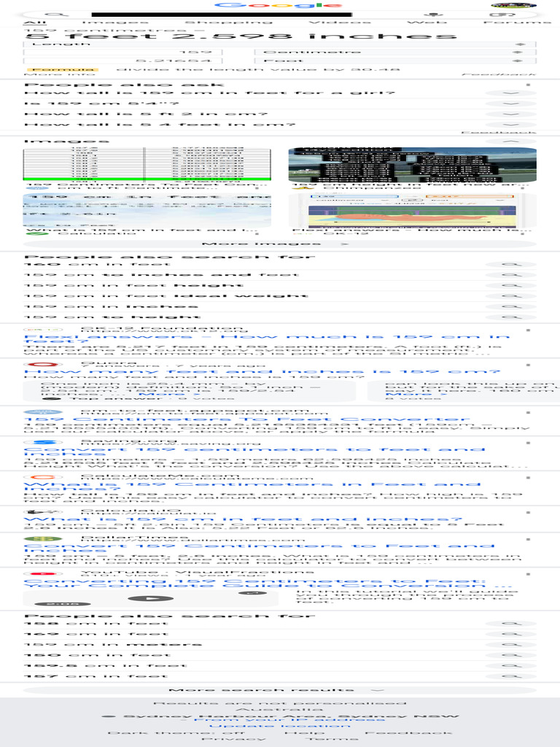Open the options dots for the cm-to-feet.appspot.com result
The height and width of the screenshot is (747, 560).
tap(528, 412)
